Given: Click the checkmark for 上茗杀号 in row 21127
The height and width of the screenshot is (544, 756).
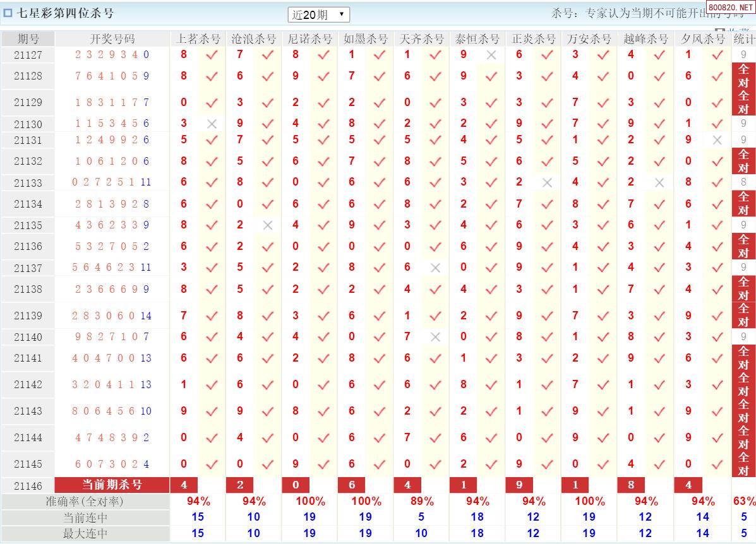Looking at the screenshot, I should [212, 55].
